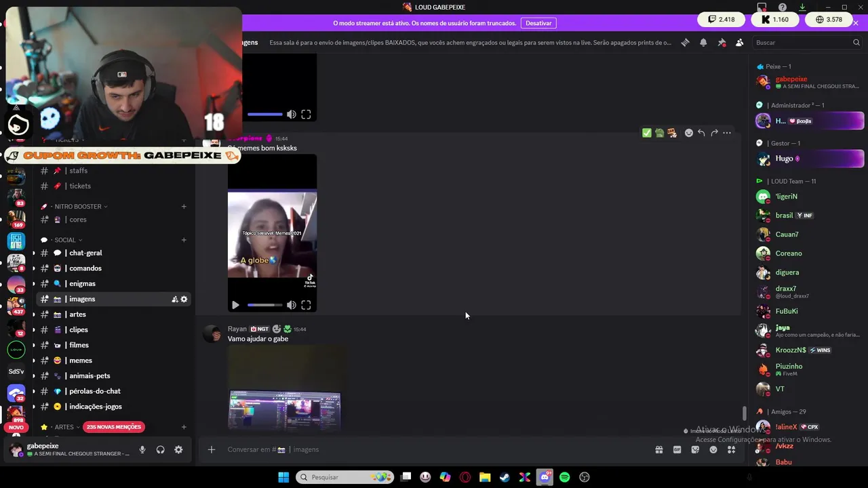Collapse the SOCIAL category

[x=65, y=240]
